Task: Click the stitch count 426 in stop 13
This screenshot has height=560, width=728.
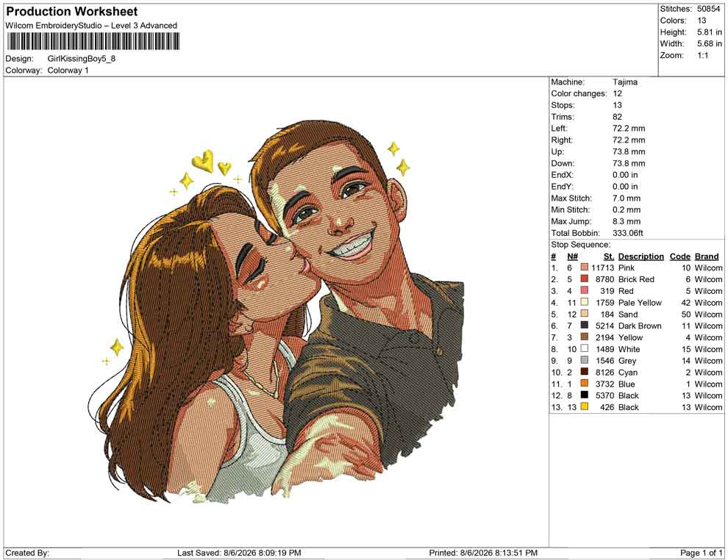Action: [607, 407]
